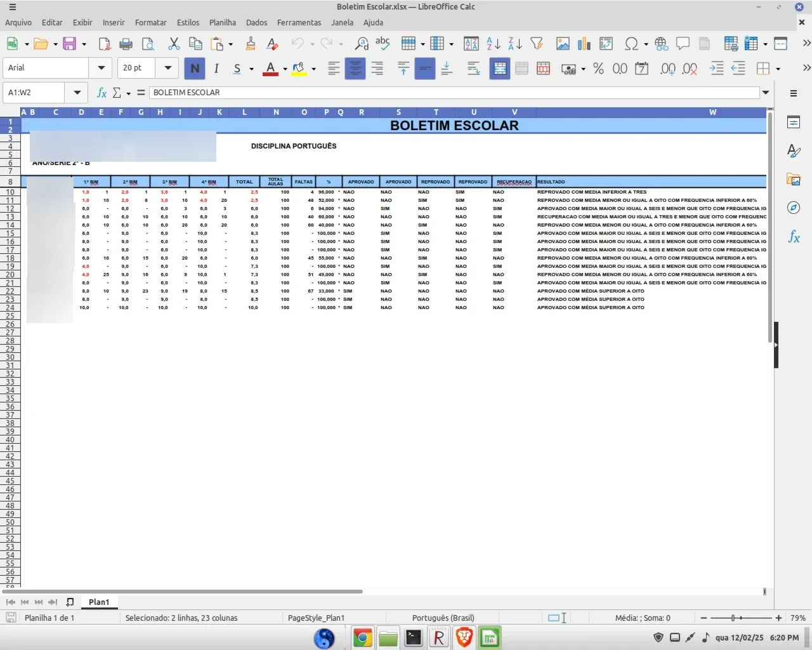Expand the Name Box A1:W2 dropdown

pyautogui.click(x=77, y=93)
